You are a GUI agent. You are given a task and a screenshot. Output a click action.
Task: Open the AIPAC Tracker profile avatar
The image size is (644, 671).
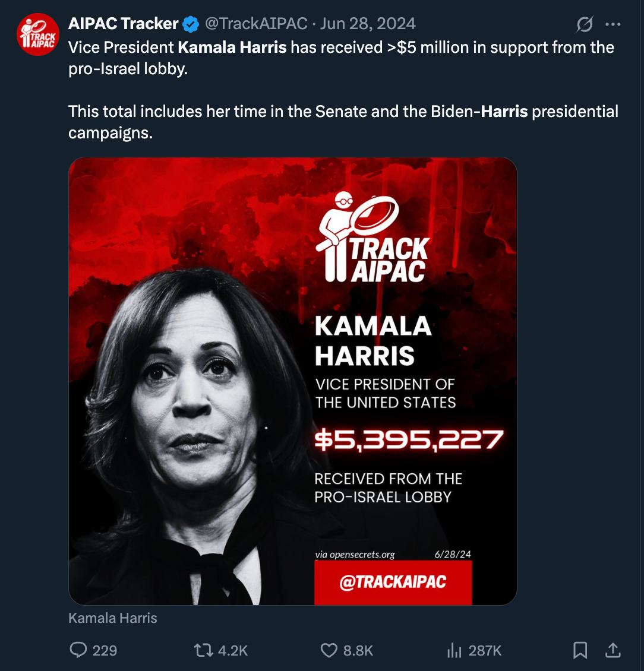37,34
